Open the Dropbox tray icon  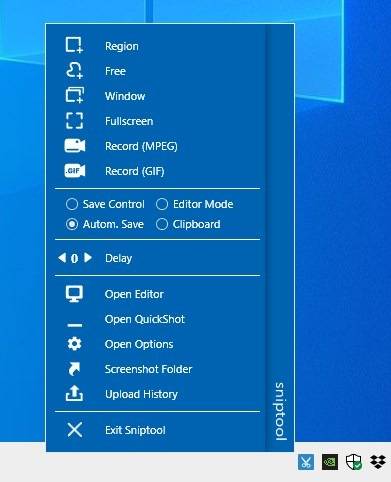(378, 462)
